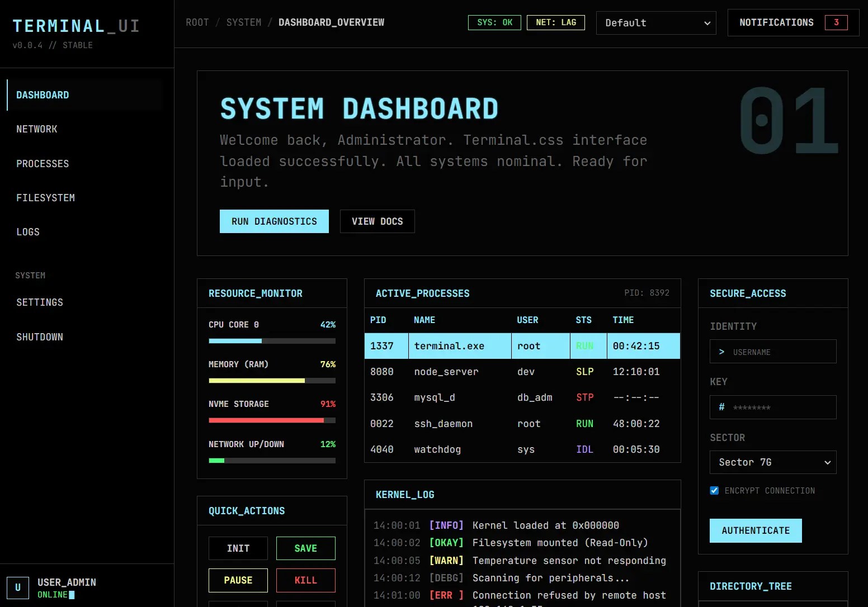Focus the Key password field

[x=773, y=407]
